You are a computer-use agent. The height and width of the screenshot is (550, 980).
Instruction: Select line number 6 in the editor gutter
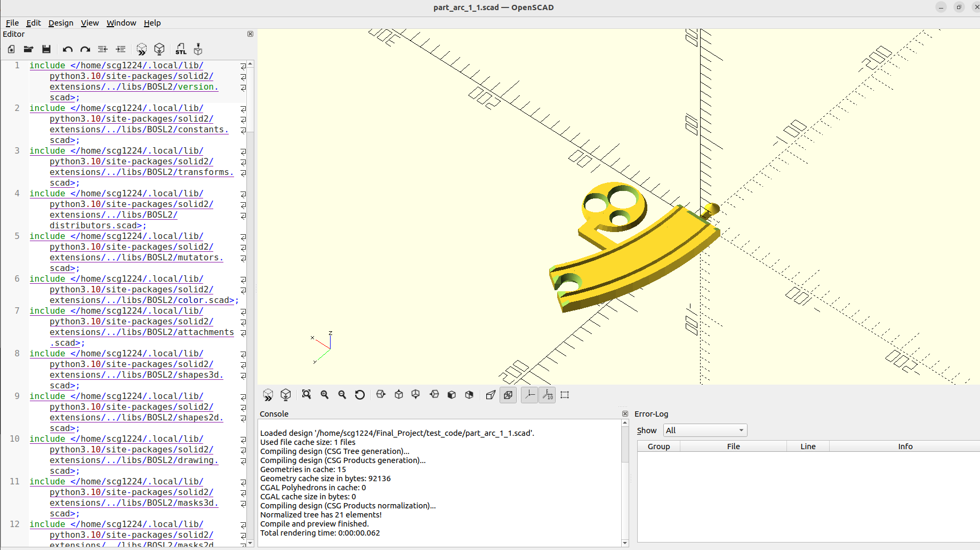(x=17, y=278)
